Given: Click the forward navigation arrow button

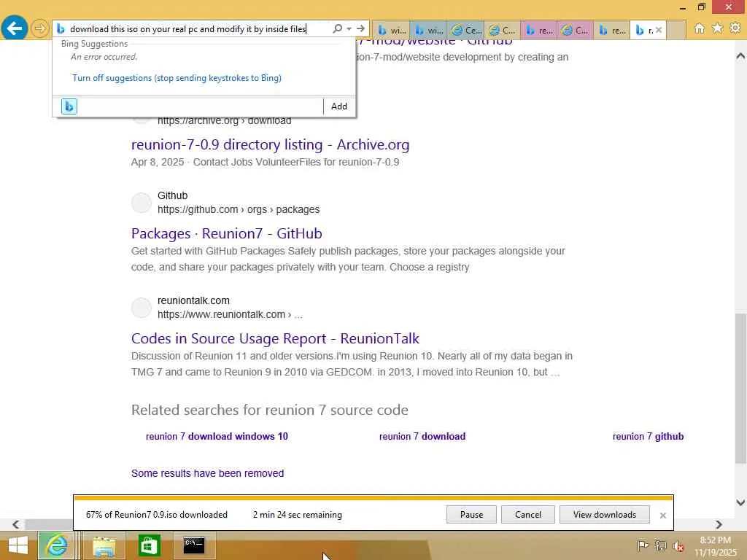Looking at the screenshot, I should [x=40, y=28].
